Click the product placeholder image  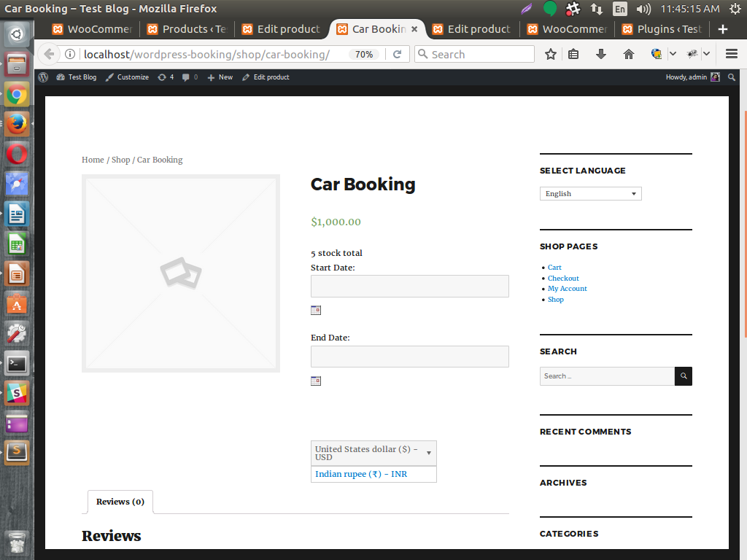(x=181, y=273)
